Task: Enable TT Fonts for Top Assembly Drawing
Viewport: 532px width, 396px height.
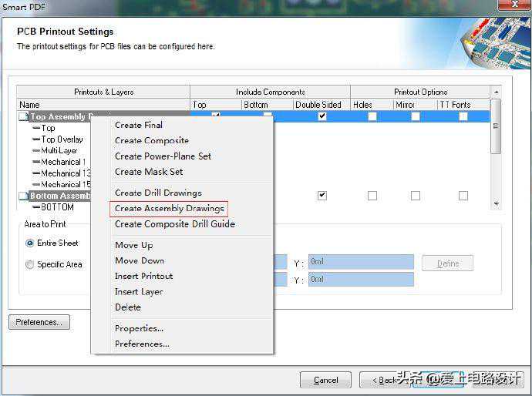Action: (463, 116)
